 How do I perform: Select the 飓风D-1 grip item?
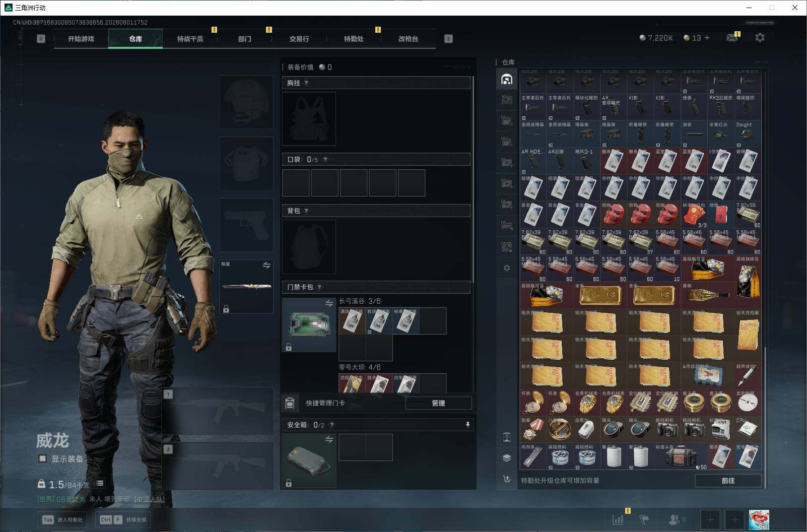coord(586,161)
